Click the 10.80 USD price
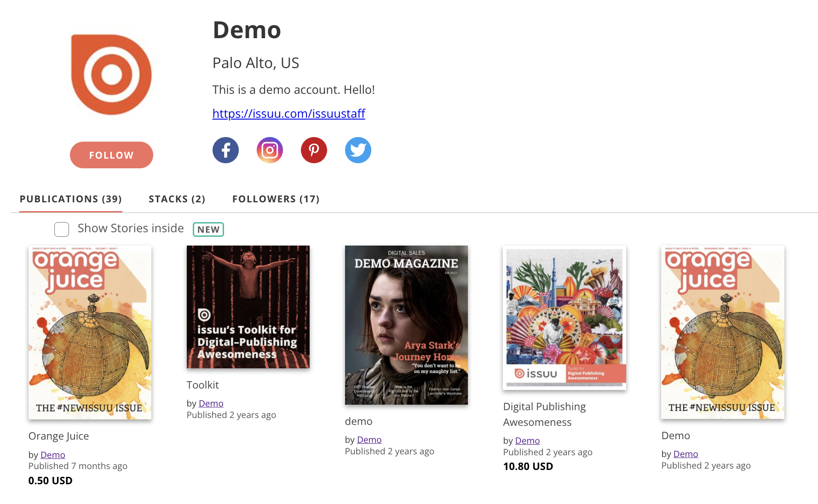The height and width of the screenshot is (504, 818). 528,466
